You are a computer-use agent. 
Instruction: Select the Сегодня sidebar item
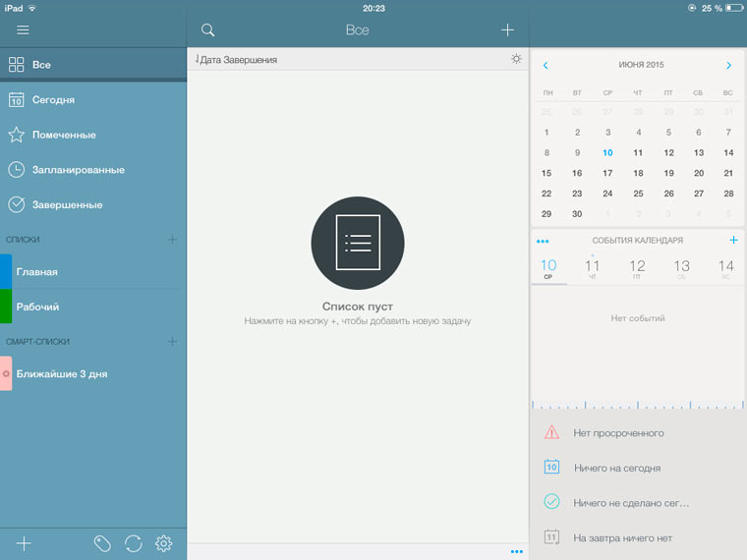click(x=54, y=99)
